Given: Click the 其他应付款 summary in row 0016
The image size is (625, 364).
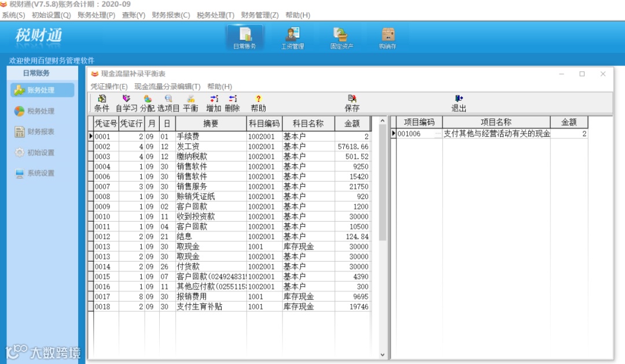Looking at the screenshot, I should click(x=211, y=286).
